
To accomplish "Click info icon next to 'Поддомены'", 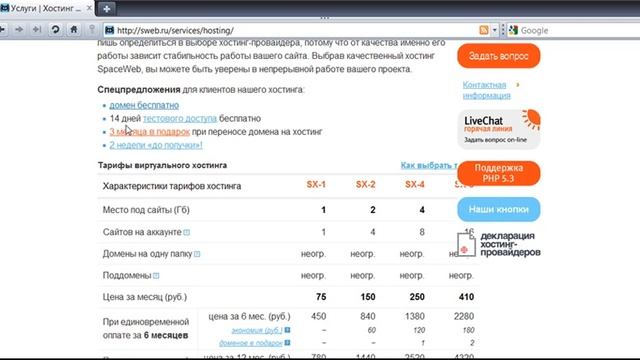I will [156, 276].
